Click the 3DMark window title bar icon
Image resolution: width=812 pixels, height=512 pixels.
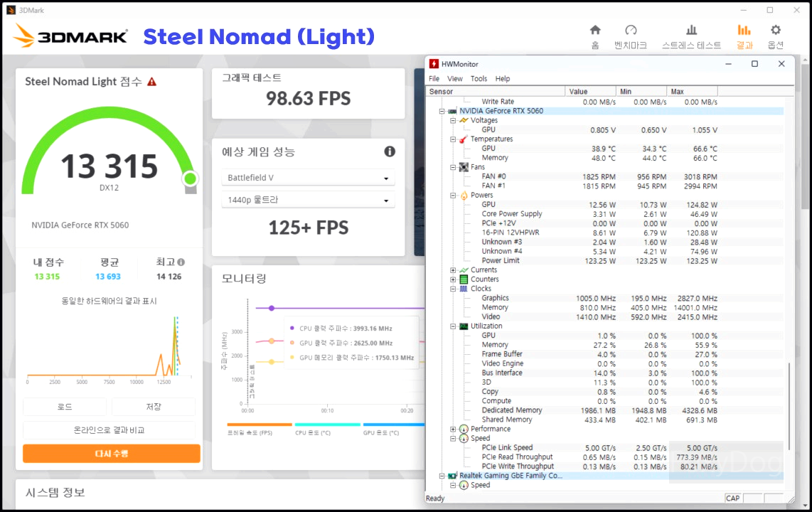tap(11, 10)
